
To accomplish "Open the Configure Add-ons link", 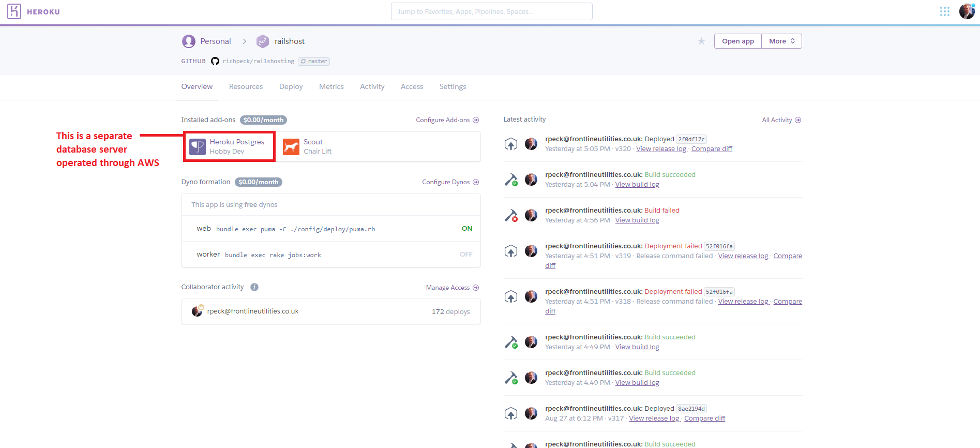I will (447, 120).
